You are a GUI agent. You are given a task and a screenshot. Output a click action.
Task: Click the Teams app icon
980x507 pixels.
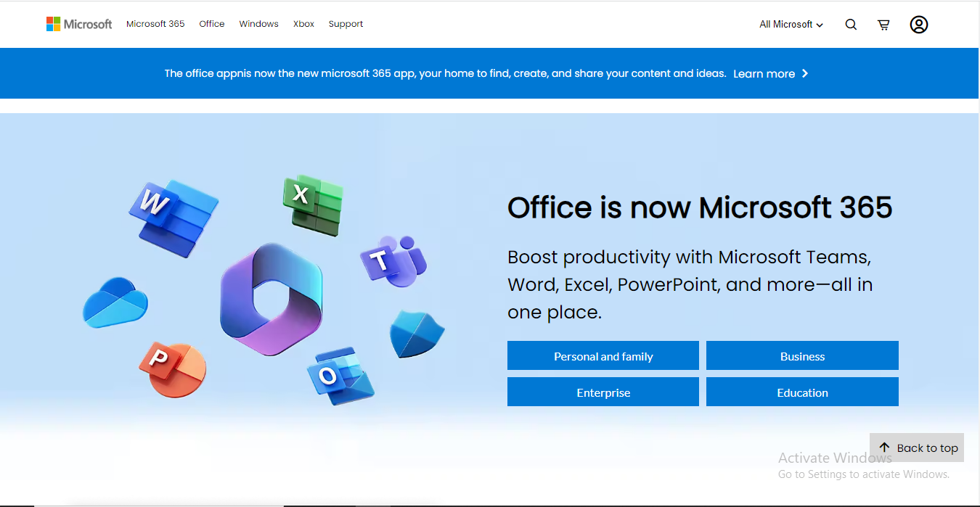click(x=393, y=260)
